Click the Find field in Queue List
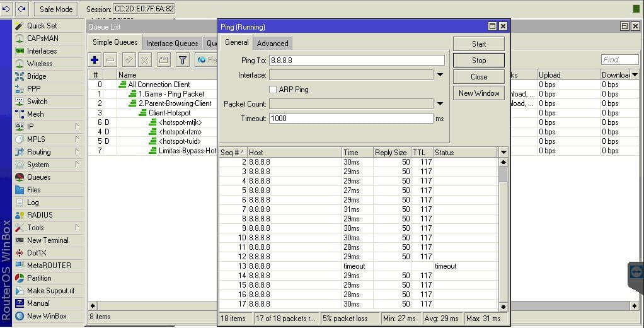 pos(620,60)
